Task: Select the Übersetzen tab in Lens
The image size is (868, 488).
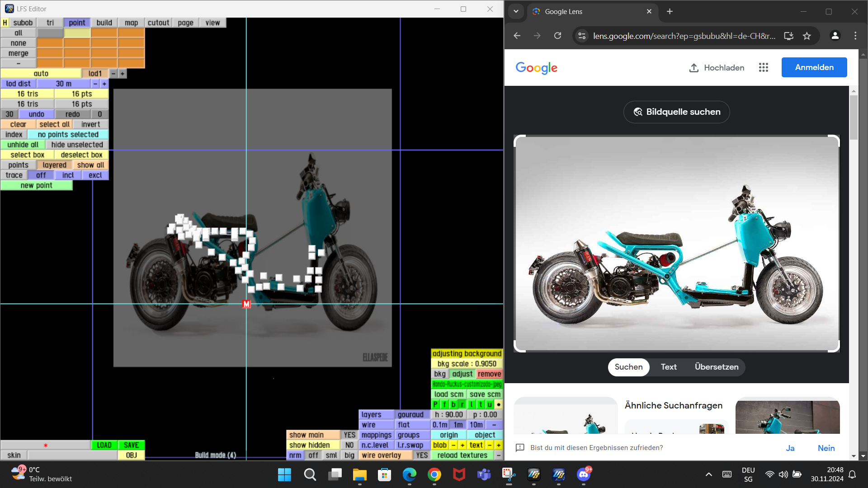Action: [717, 367]
